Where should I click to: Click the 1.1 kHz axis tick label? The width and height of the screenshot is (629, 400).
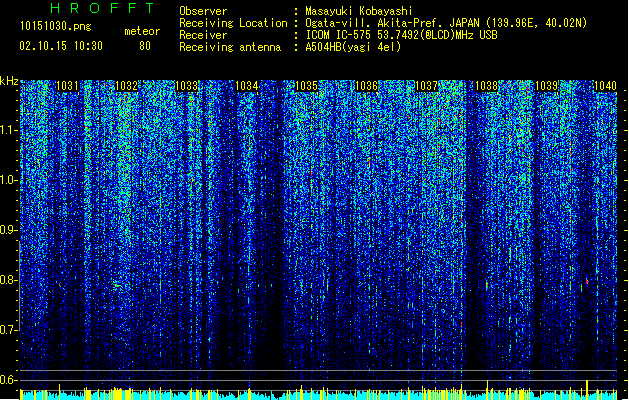(x=9, y=130)
